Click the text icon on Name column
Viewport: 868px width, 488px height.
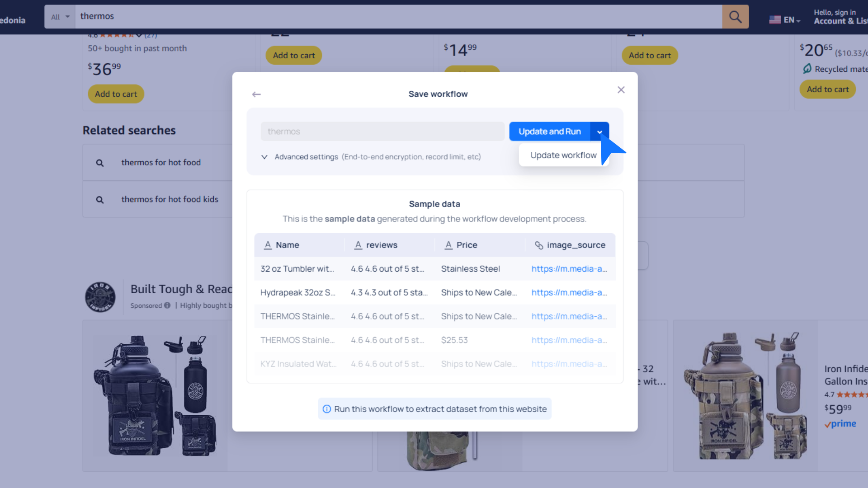(268, 245)
